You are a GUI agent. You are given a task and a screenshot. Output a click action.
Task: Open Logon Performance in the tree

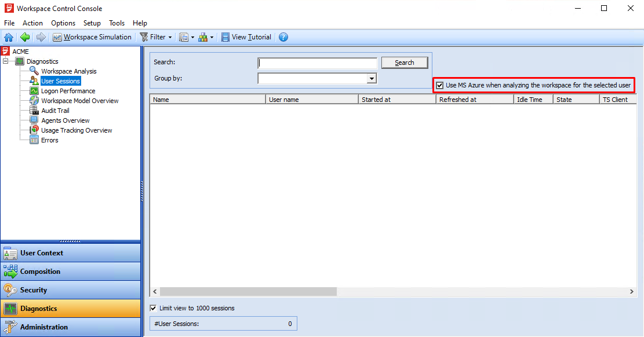click(x=68, y=91)
